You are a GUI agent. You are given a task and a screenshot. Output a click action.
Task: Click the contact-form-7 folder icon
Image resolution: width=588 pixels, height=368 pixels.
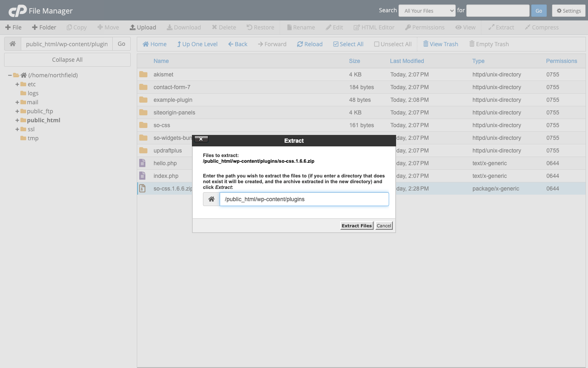click(x=143, y=87)
